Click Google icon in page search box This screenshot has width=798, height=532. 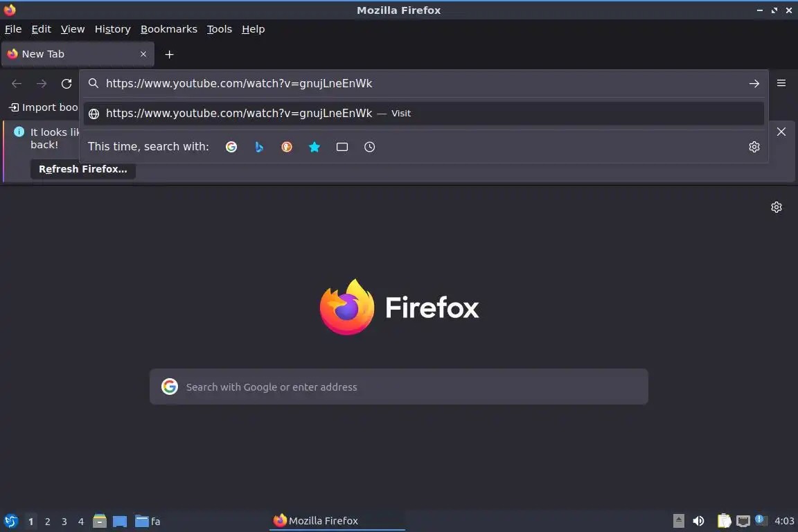170,387
